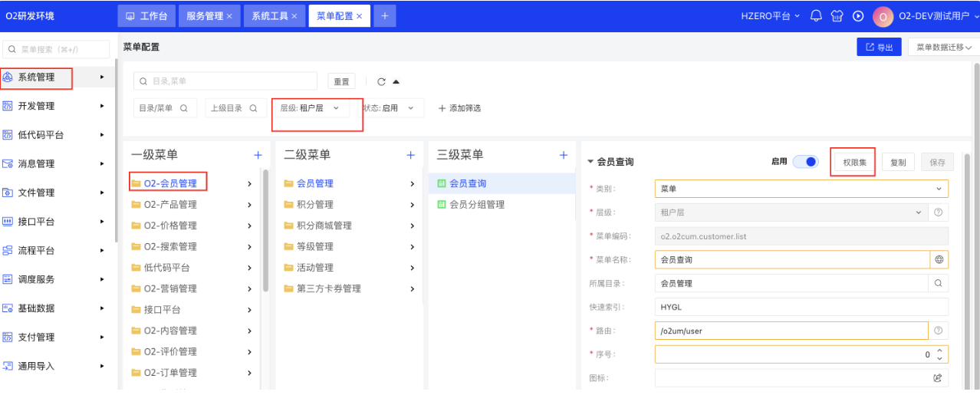The width and height of the screenshot is (980, 405).
Task: Open the 状态 启用 filter dropdown
Action: pyautogui.click(x=393, y=108)
